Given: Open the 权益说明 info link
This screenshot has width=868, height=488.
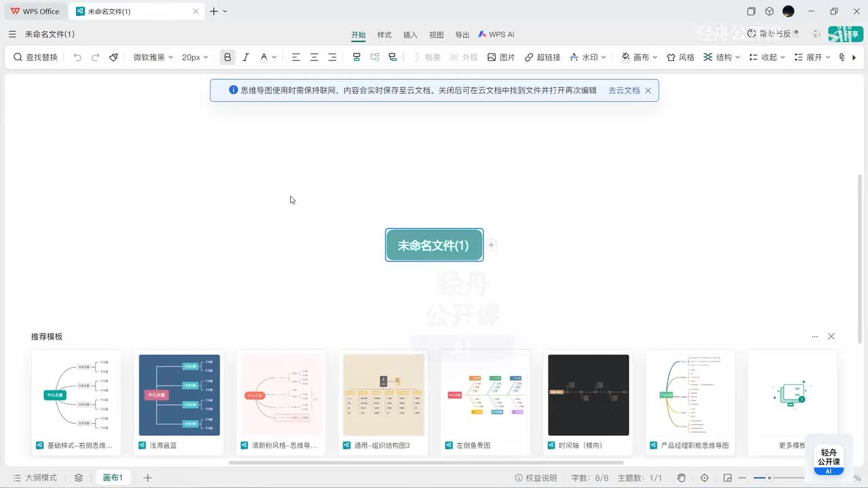Looking at the screenshot, I should point(536,478).
